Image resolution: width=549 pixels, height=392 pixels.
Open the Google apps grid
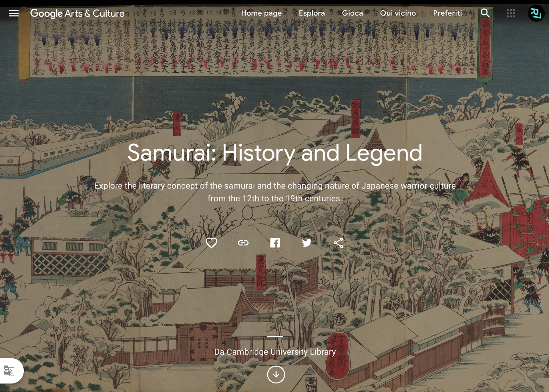511,13
